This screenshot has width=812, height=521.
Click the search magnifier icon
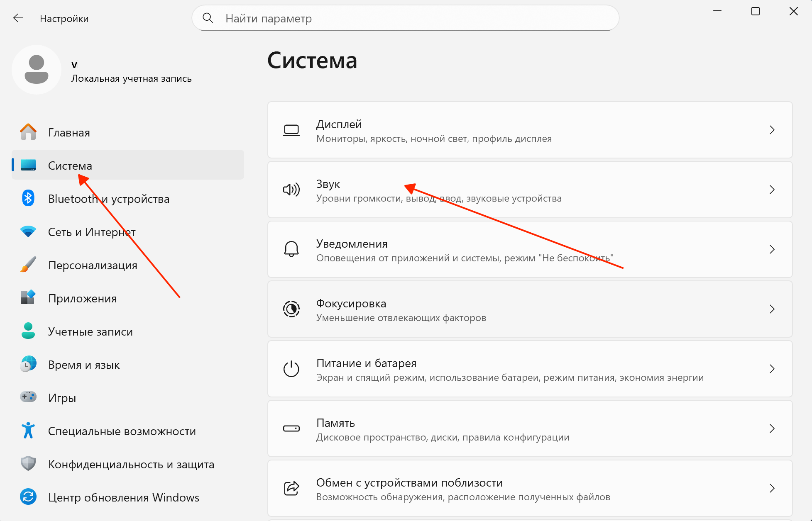point(208,18)
